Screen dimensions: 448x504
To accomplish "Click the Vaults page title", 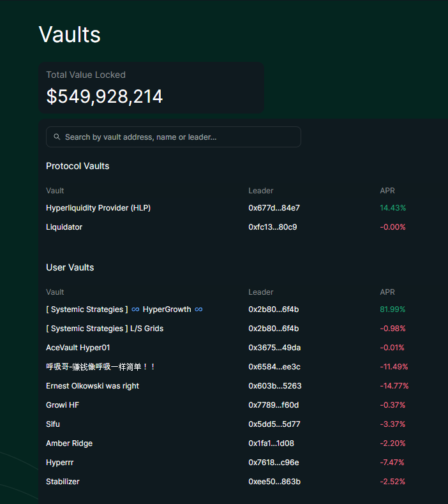I will [x=70, y=34].
